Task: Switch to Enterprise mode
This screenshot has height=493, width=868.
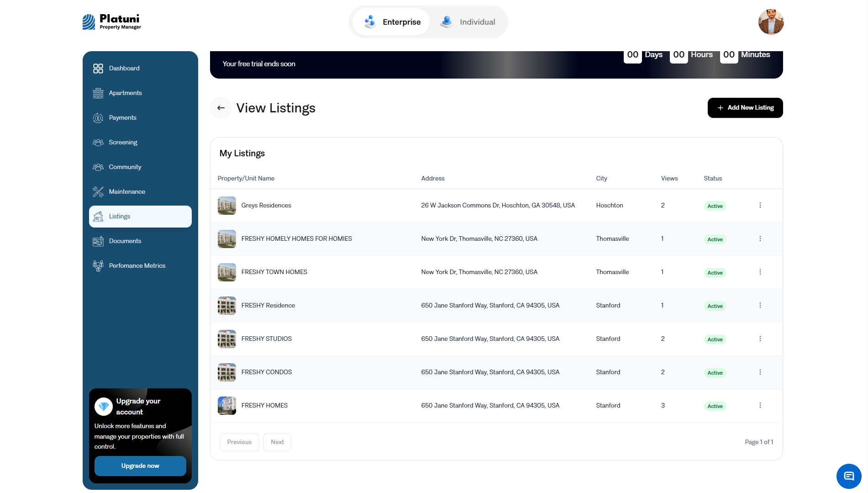Action: [x=391, y=22]
